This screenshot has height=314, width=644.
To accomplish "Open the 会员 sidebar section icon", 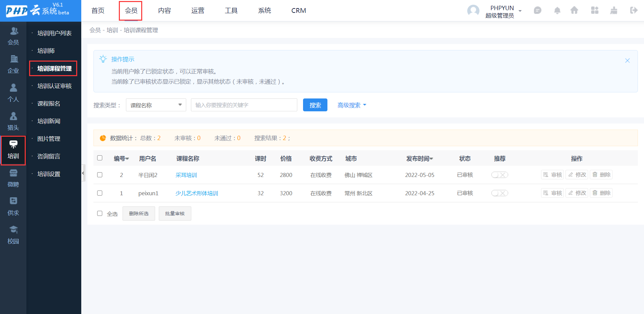I will [14, 31].
